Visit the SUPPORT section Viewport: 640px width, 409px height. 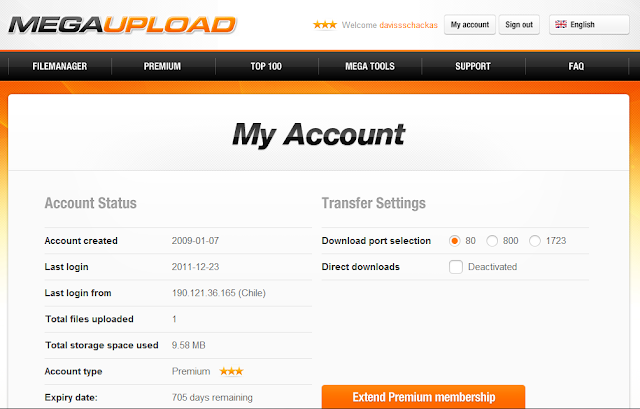[x=473, y=66]
